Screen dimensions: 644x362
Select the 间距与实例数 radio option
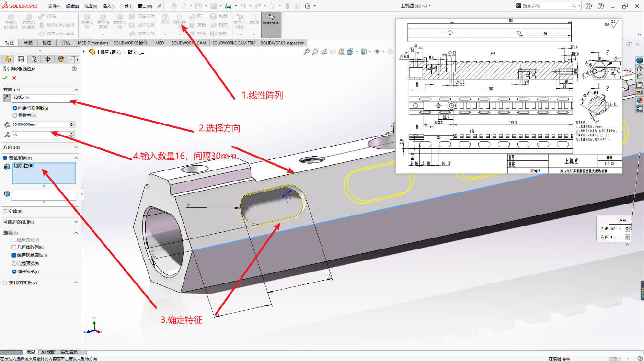(x=15, y=108)
